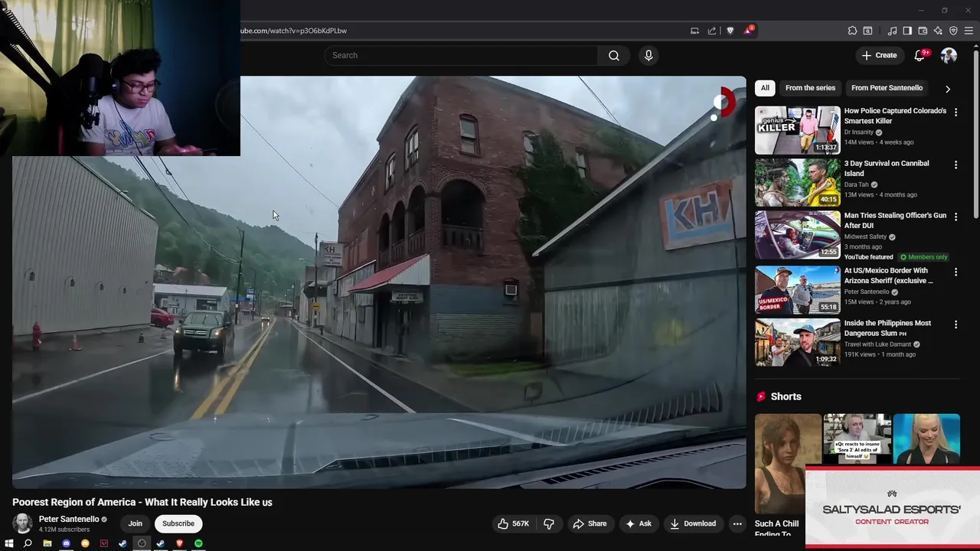Image resolution: width=980 pixels, height=551 pixels.
Task: Like the video with thumbs-up icon
Action: click(513, 523)
